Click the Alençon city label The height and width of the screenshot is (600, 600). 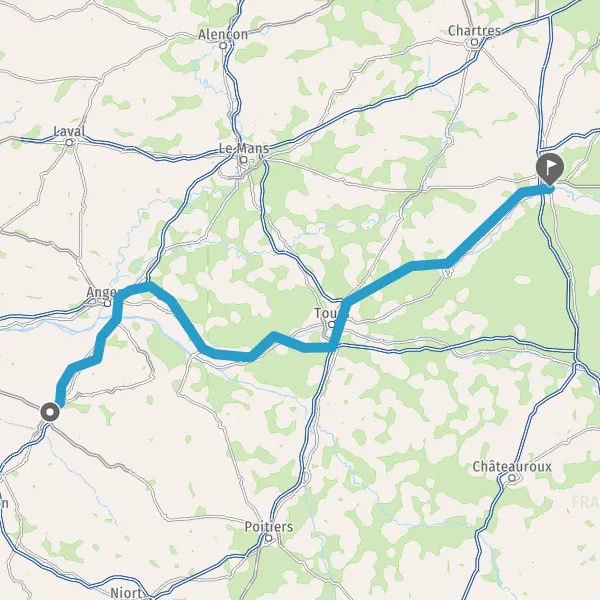coord(223,34)
